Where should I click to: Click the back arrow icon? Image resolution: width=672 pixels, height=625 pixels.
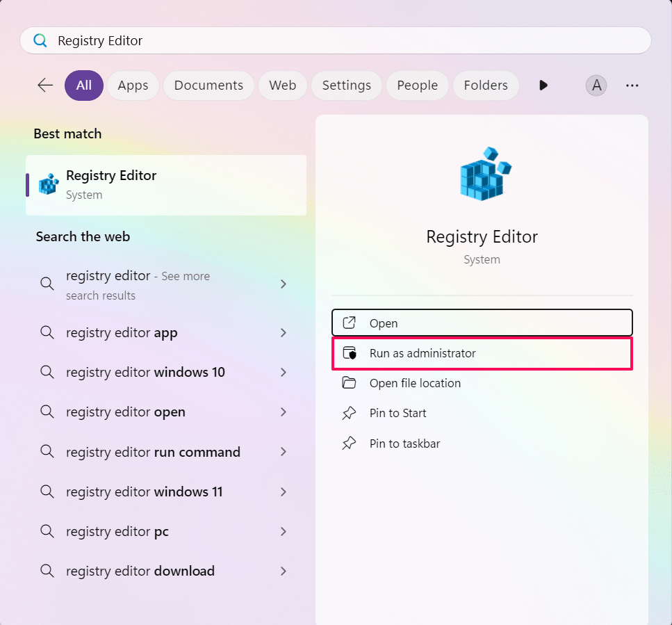pos(45,86)
